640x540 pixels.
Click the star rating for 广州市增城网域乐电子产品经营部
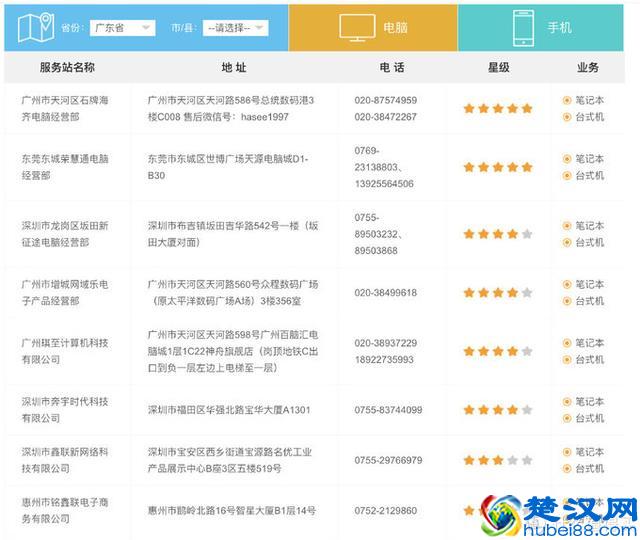(x=498, y=293)
